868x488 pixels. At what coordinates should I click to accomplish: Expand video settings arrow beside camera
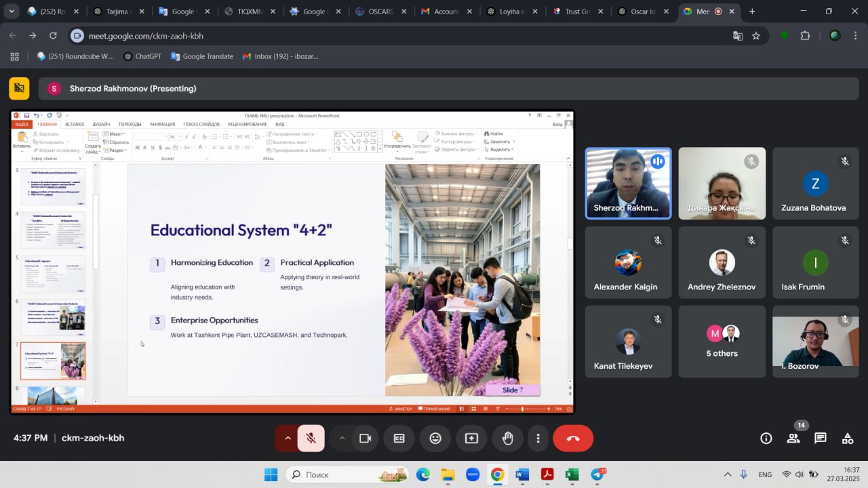(x=342, y=439)
